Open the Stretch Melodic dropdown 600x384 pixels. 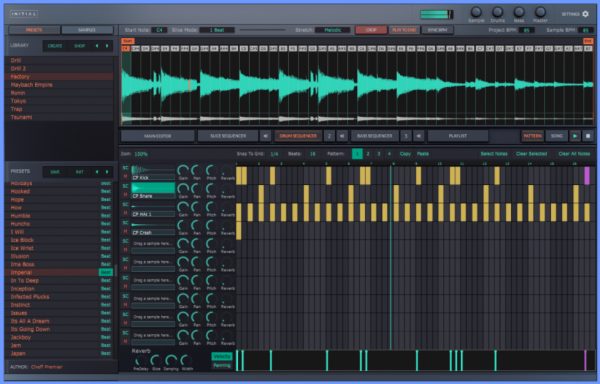[x=333, y=30]
